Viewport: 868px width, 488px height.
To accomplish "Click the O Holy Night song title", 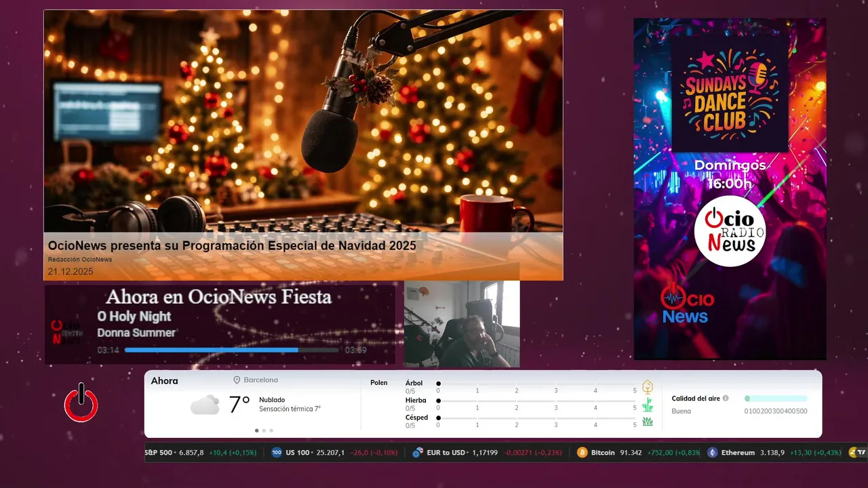I will pos(134,317).
